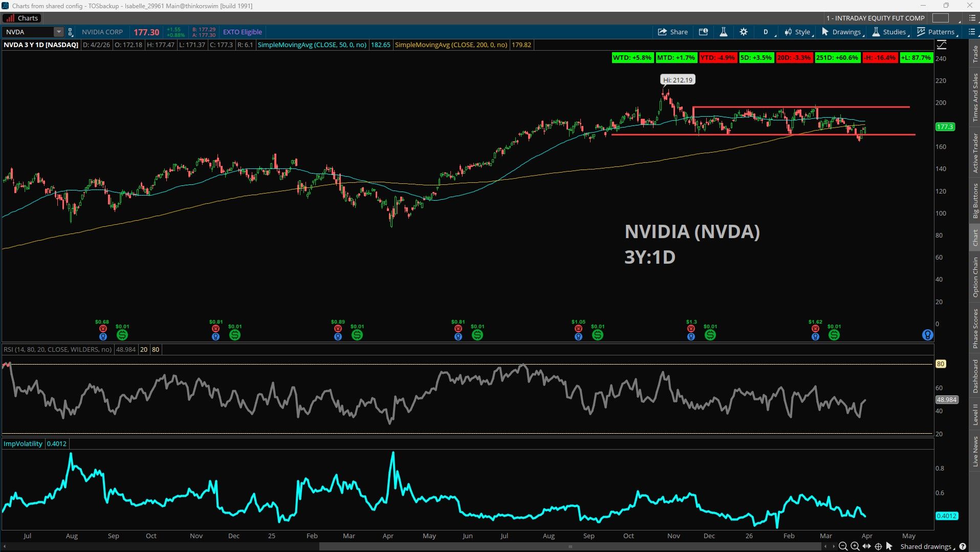Screen dimensions: 980x552
Task: Click the $1.3 earnings phone icon
Action: click(x=691, y=329)
